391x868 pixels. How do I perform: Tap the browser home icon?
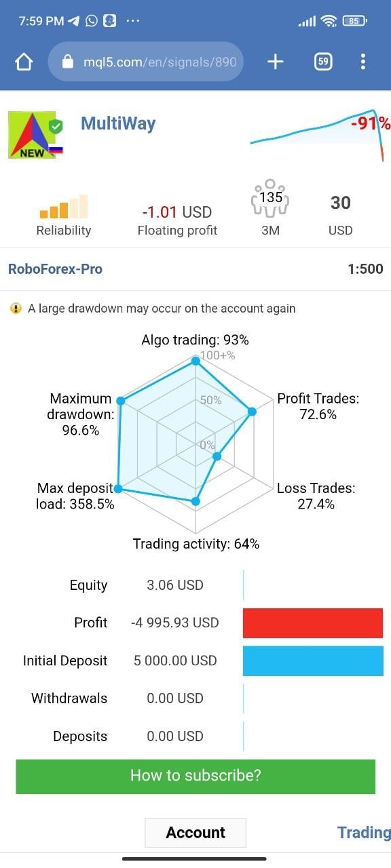pyautogui.click(x=24, y=62)
